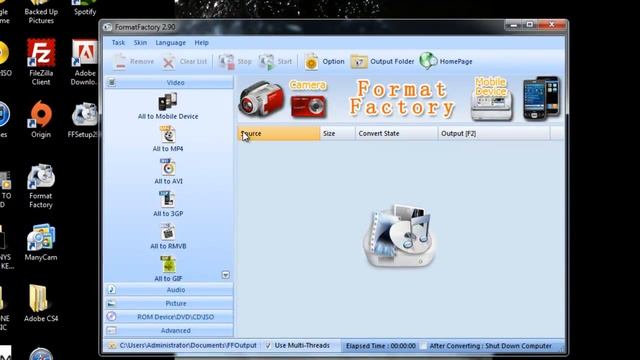640x360 pixels.
Task: Click the Format Factory logo in the task list
Action: (399, 236)
